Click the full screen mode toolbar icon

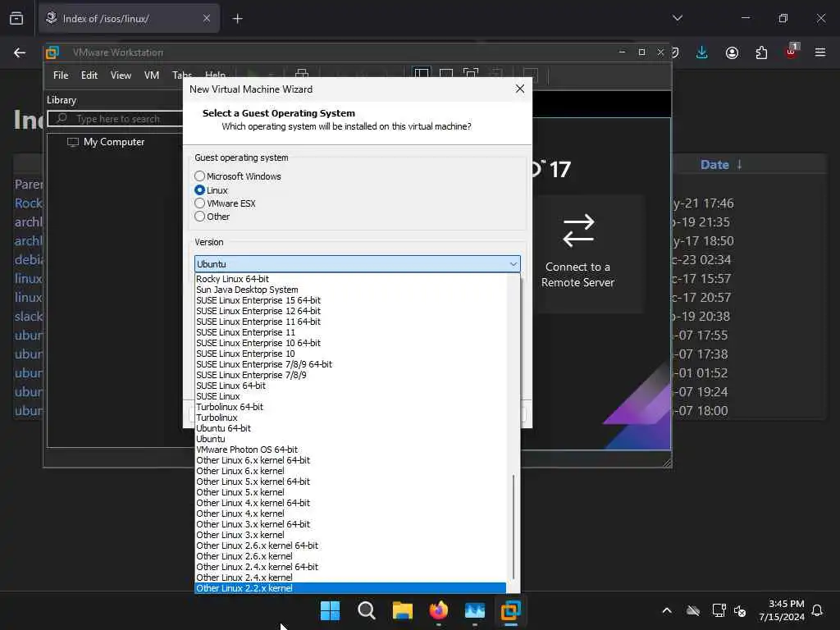tap(470, 73)
